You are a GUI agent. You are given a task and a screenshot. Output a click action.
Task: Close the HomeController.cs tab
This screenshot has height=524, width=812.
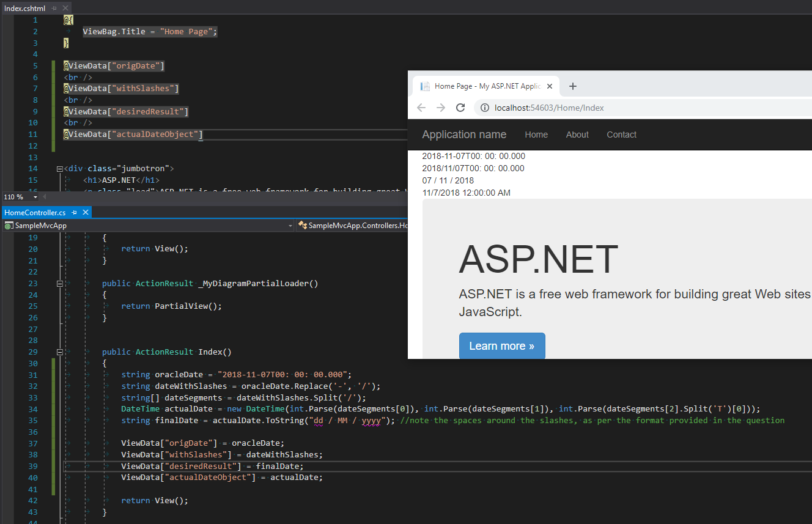click(86, 212)
